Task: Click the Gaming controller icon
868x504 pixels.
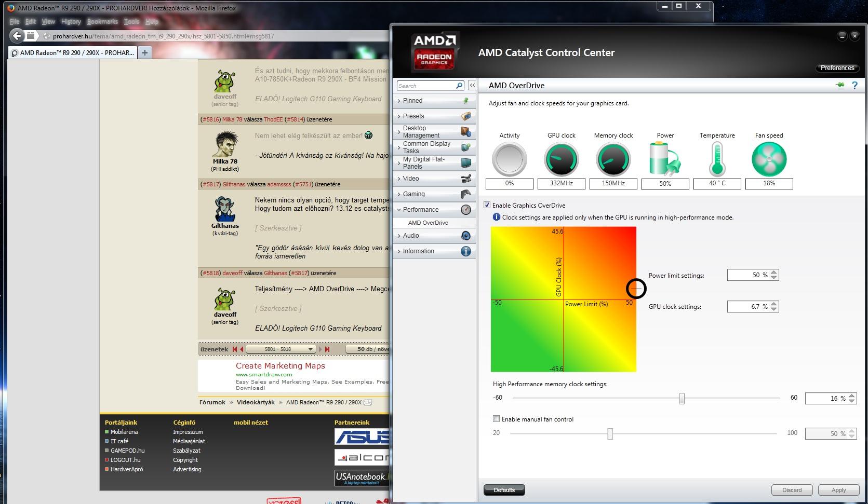Action: coord(466,194)
